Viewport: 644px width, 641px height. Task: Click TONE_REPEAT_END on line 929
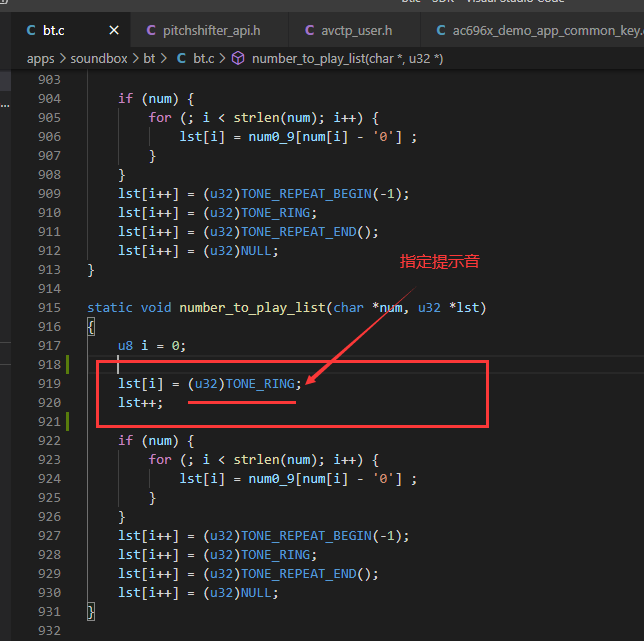tap(299, 574)
